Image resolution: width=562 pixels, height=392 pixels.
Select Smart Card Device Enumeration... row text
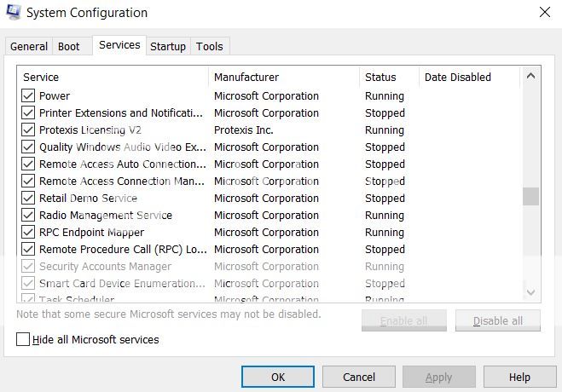point(122,284)
